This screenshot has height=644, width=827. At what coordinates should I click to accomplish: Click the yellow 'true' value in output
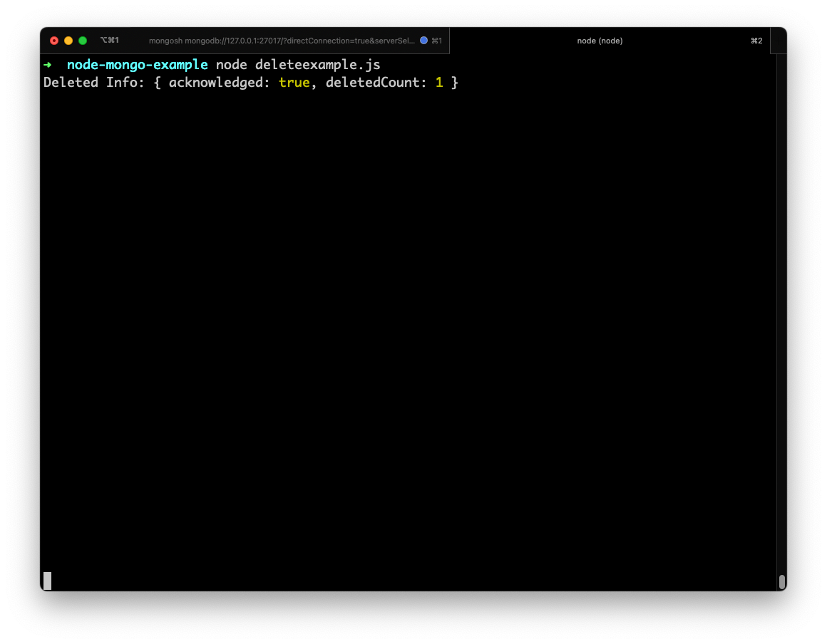coord(294,83)
